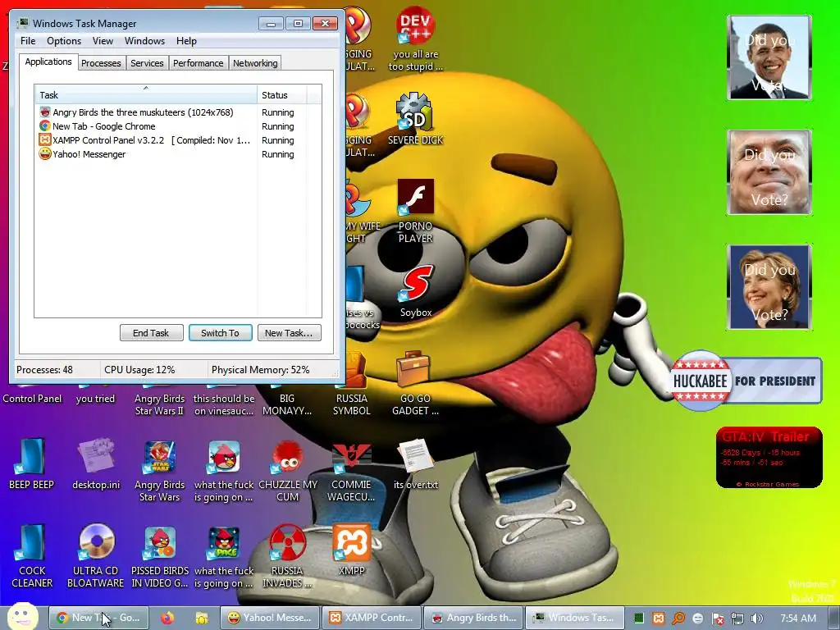The height and width of the screenshot is (630, 840).
Task: Switch to Yahoo! Messenger taskbar button
Action: (x=270, y=618)
